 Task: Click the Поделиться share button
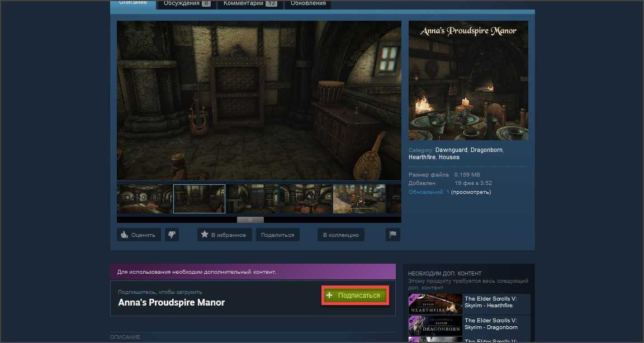pos(277,235)
